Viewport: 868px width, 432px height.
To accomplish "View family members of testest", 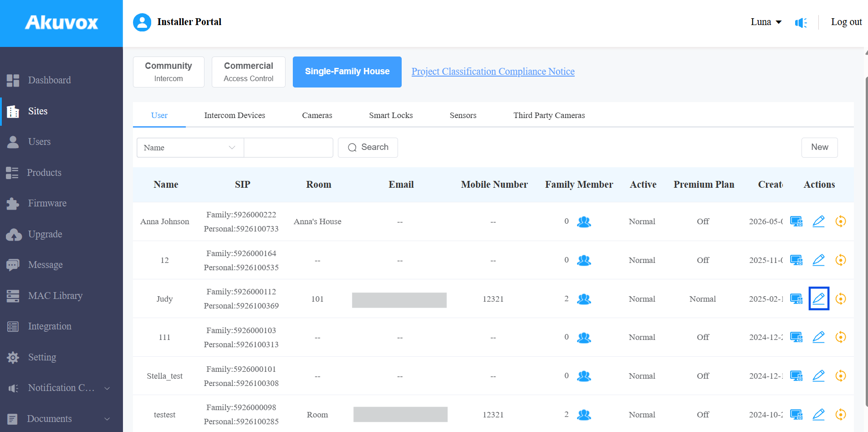I will pos(584,415).
